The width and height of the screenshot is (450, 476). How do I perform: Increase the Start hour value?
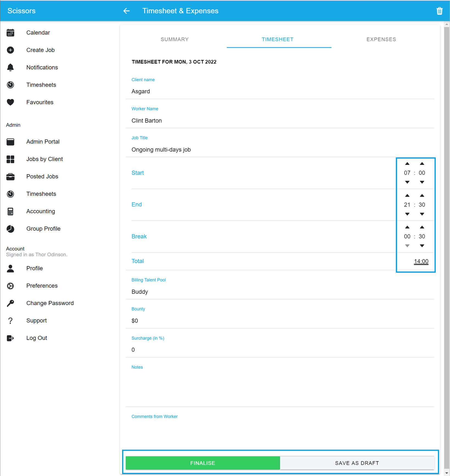point(407,164)
